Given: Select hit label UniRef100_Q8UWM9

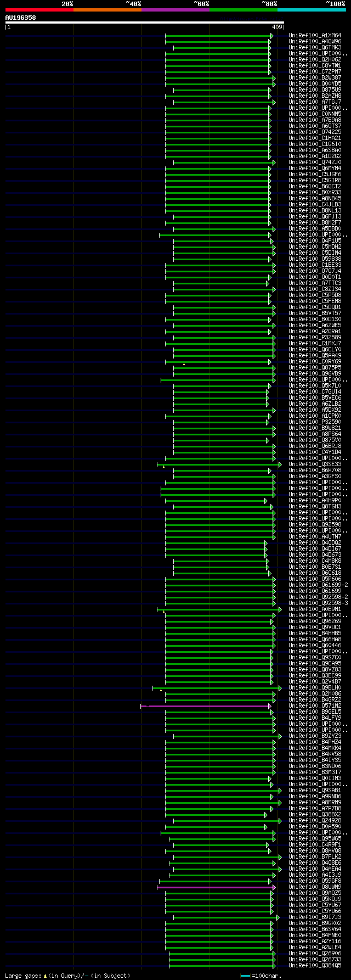Looking at the screenshot, I should [x=315, y=887].
